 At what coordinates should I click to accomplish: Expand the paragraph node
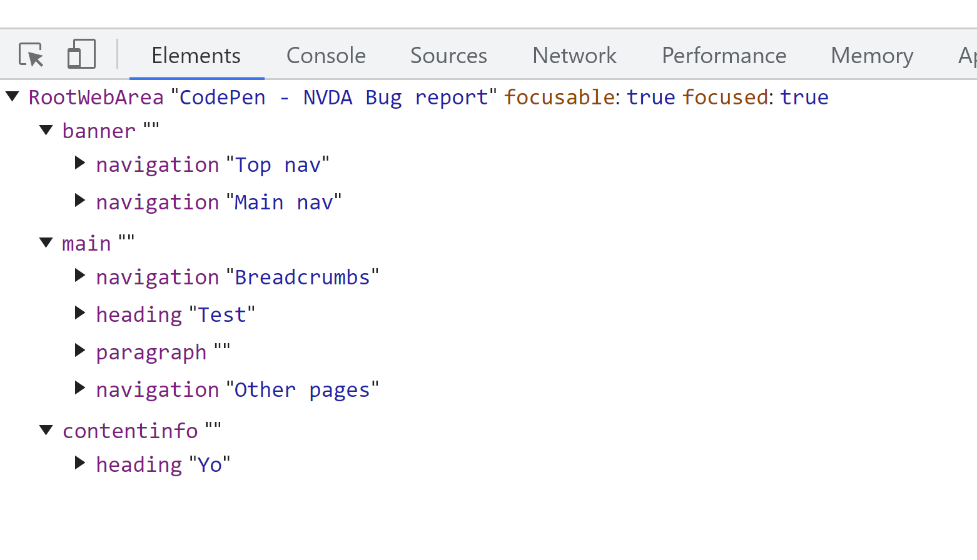tap(79, 351)
